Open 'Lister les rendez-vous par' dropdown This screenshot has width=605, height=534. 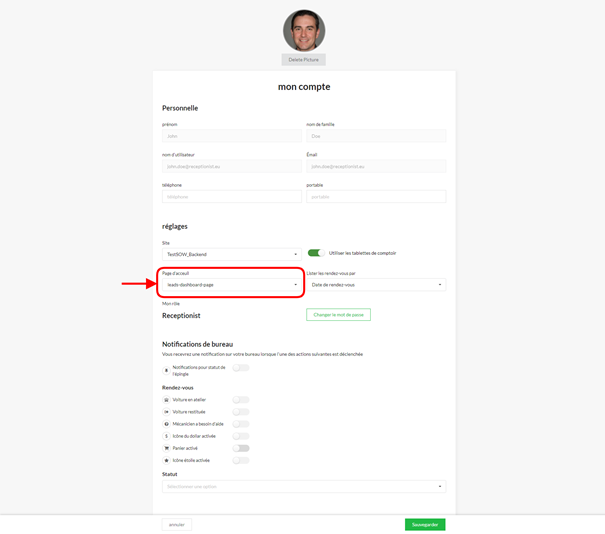pyautogui.click(x=375, y=285)
